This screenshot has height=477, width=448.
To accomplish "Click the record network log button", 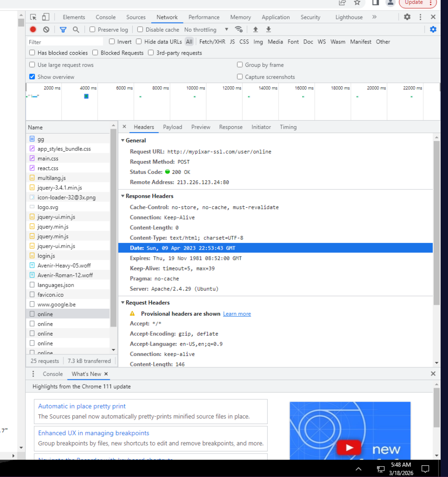I will point(33,29).
